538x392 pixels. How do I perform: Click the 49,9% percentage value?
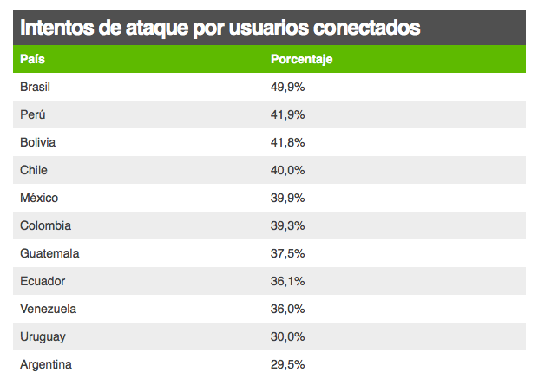click(288, 87)
